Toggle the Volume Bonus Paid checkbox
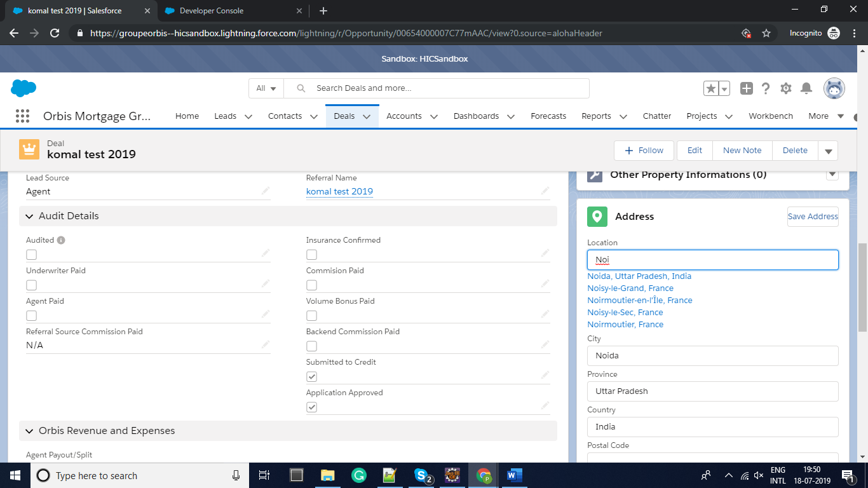868x488 pixels. [311, 316]
